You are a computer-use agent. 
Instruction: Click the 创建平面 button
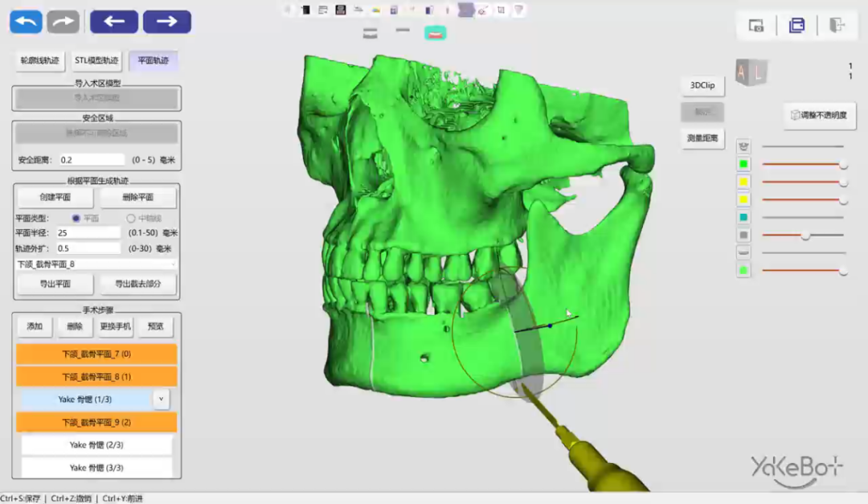(55, 197)
